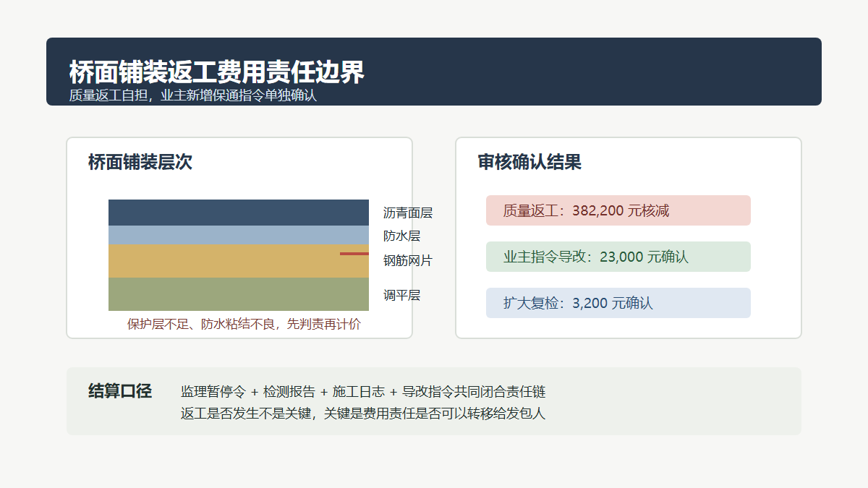Click the dark blue 沥青面层 layer band
868x488 pixels.
pyautogui.click(x=239, y=213)
